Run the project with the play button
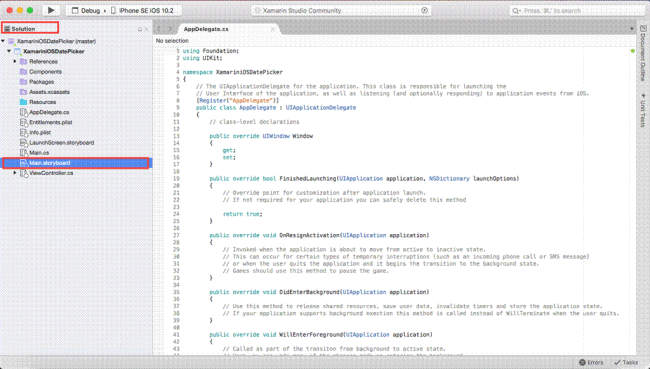Screen dimensions: 650x369 click(x=51, y=10)
